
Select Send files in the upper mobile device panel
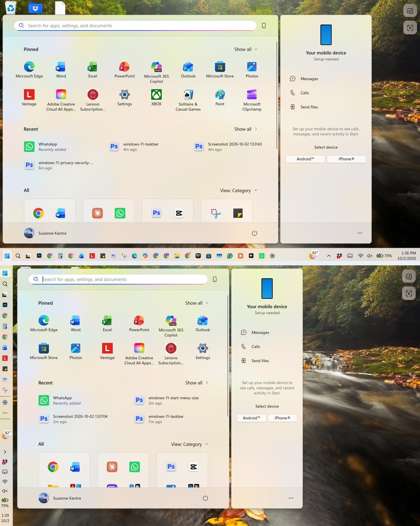tap(304, 107)
